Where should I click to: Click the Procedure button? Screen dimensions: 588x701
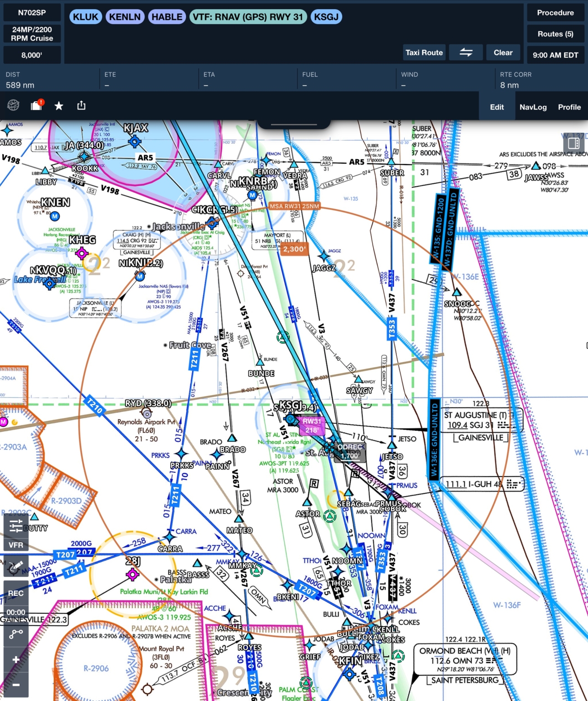click(556, 12)
